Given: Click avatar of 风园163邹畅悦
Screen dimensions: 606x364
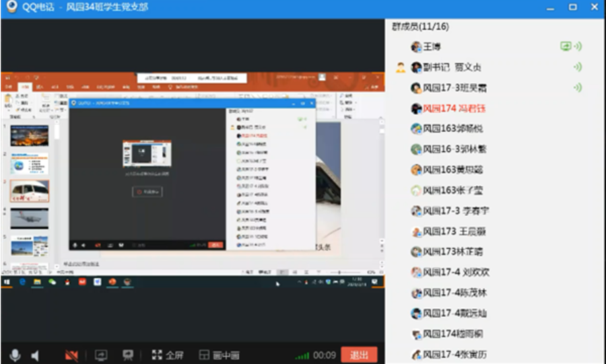Looking at the screenshot, I should tap(416, 129).
